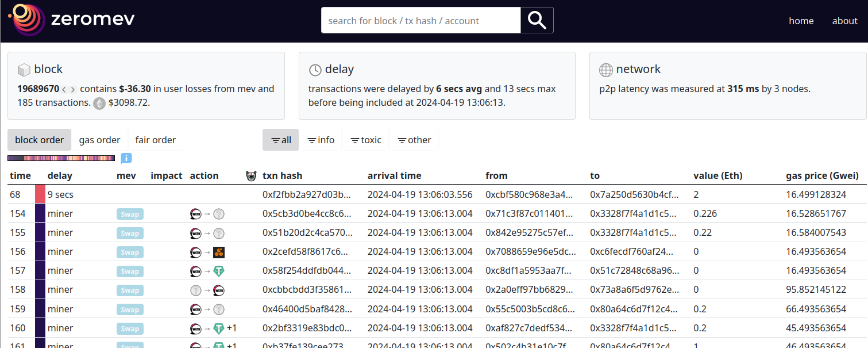Click purple delay color cell in row 154

coord(40,213)
